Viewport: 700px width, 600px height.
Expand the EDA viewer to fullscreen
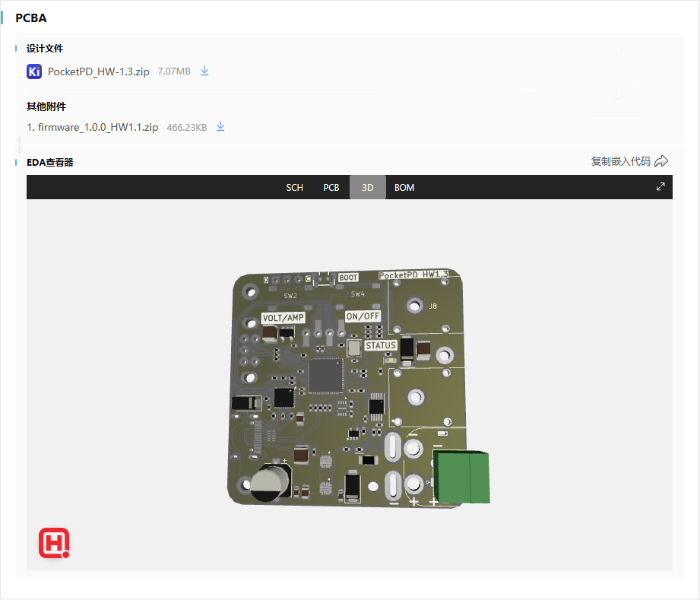660,187
